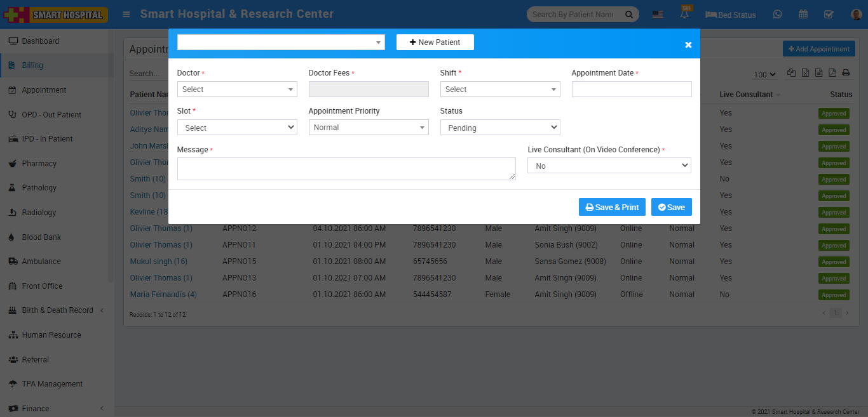Click appointment number APPNO15

(239, 261)
